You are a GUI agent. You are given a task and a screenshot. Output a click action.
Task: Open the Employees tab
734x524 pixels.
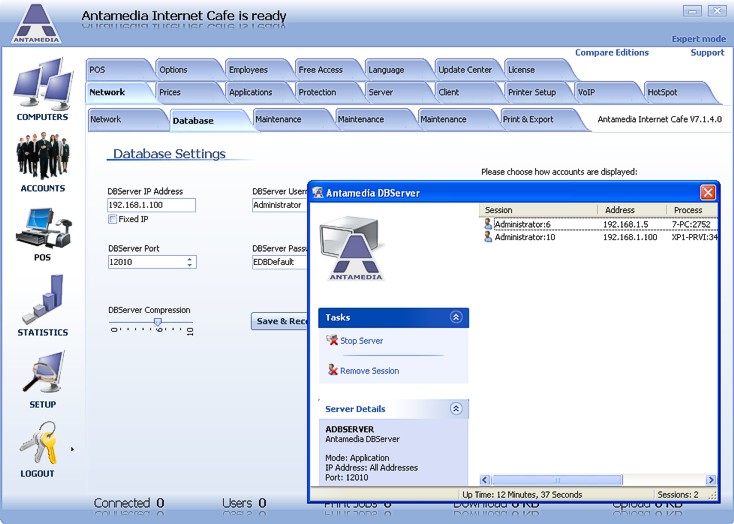click(259, 70)
